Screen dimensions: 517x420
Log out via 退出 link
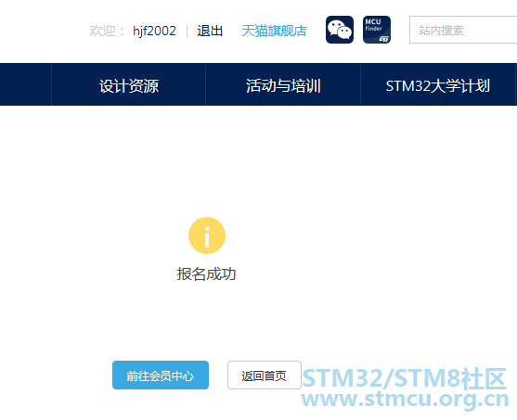(x=210, y=31)
